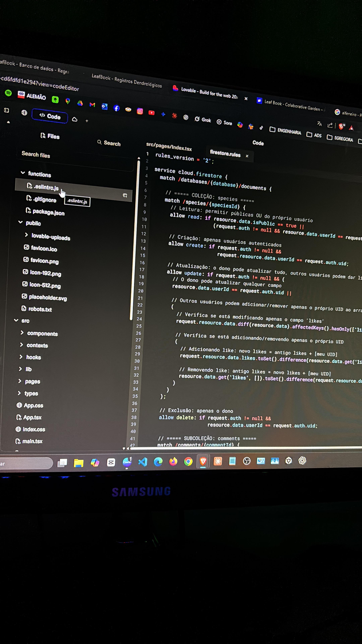Open the favicon.ico file
The height and width of the screenshot is (644, 362).
(40, 248)
